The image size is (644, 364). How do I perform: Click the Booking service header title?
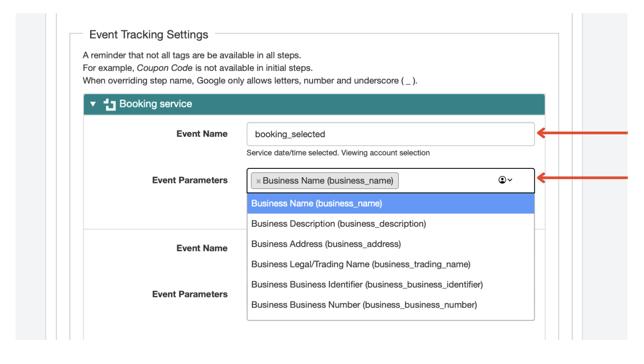(x=155, y=104)
